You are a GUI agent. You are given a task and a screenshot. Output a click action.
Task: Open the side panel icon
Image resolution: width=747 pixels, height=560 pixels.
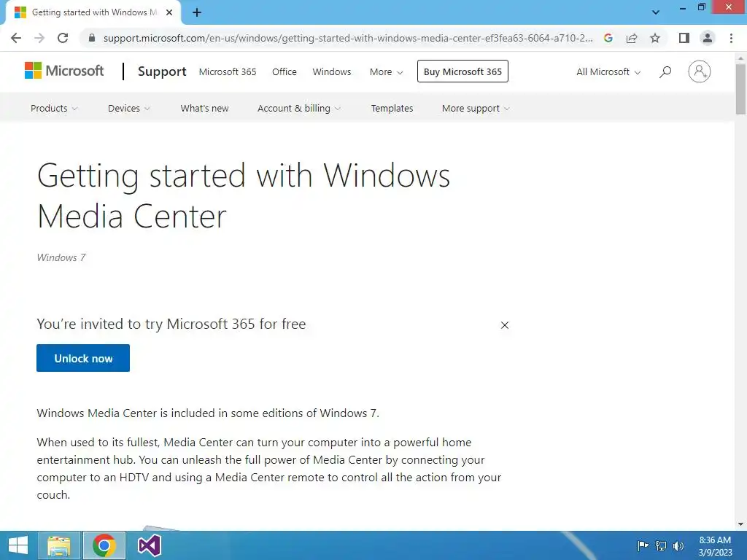(x=684, y=38)
